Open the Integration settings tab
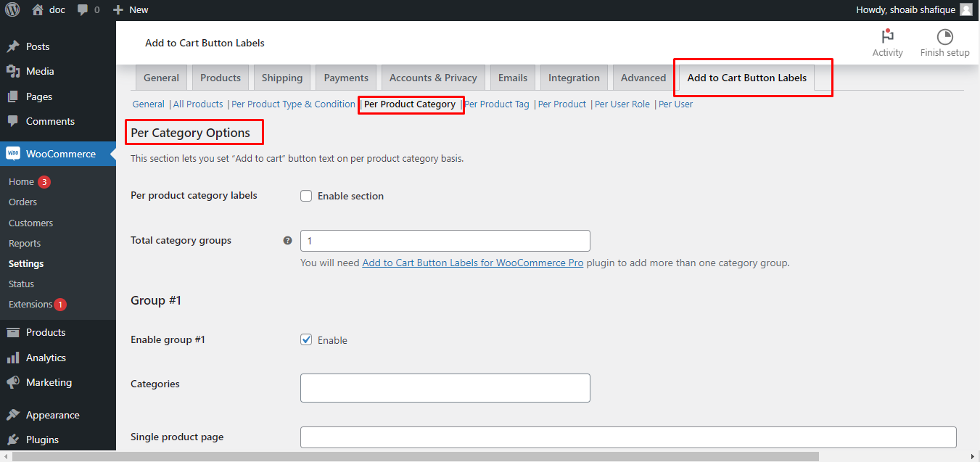Viewport: 980px width, 462px height. coord(574,78)
